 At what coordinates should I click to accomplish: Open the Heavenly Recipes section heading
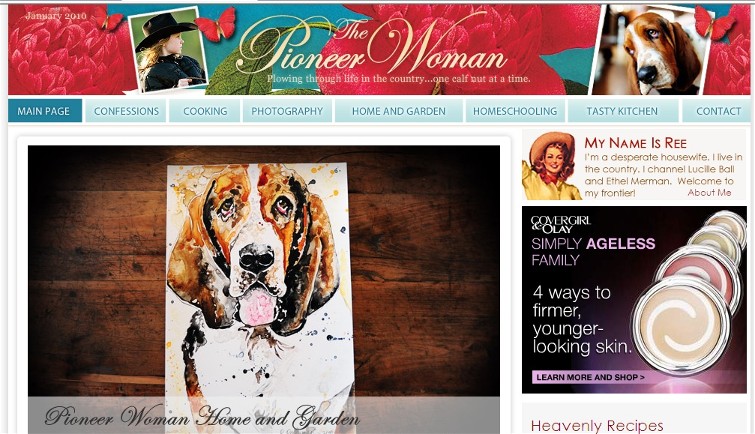coord(597,426)
